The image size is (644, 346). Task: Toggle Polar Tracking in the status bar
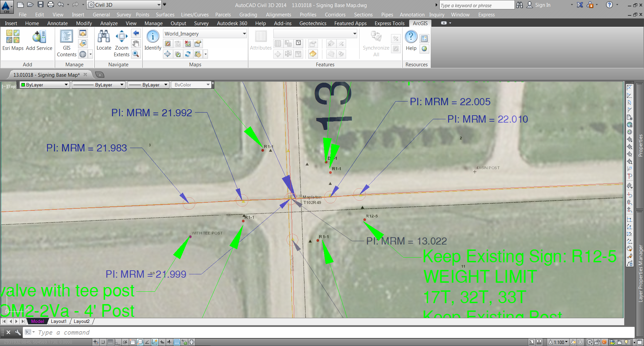[125, 342]
